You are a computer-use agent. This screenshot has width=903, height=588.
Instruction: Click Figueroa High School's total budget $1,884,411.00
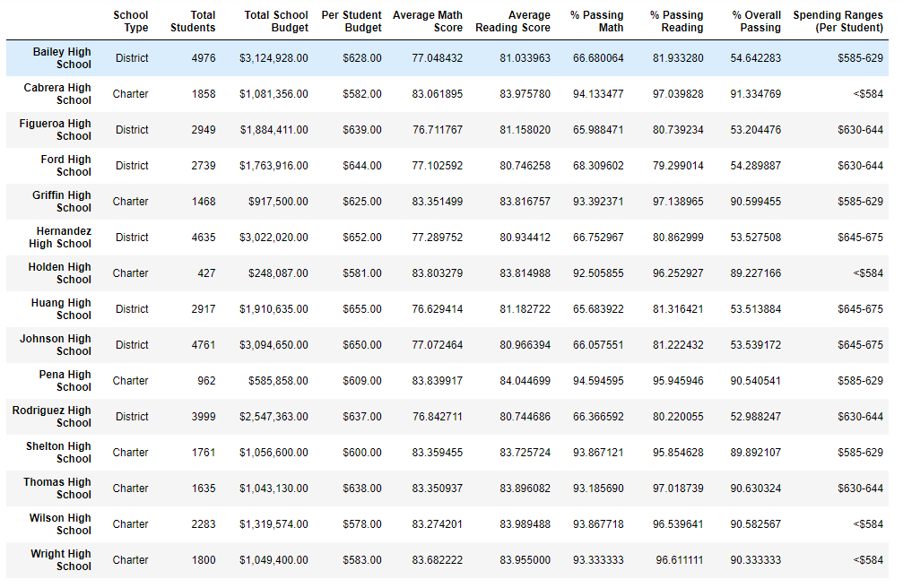pyautogui.click(x=274, y=130)
